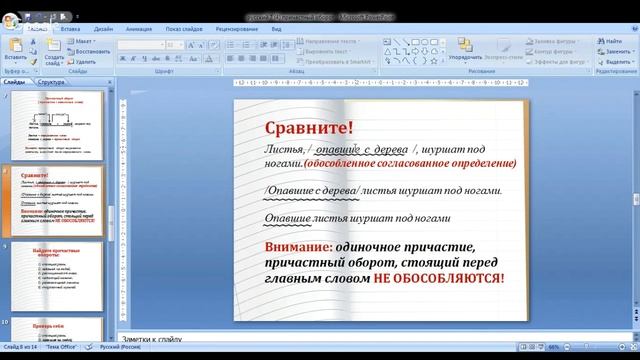Viewport: 640px width, 360px height.
Task: Click the Decrease List Level icon
Action: tap(264, 45)
